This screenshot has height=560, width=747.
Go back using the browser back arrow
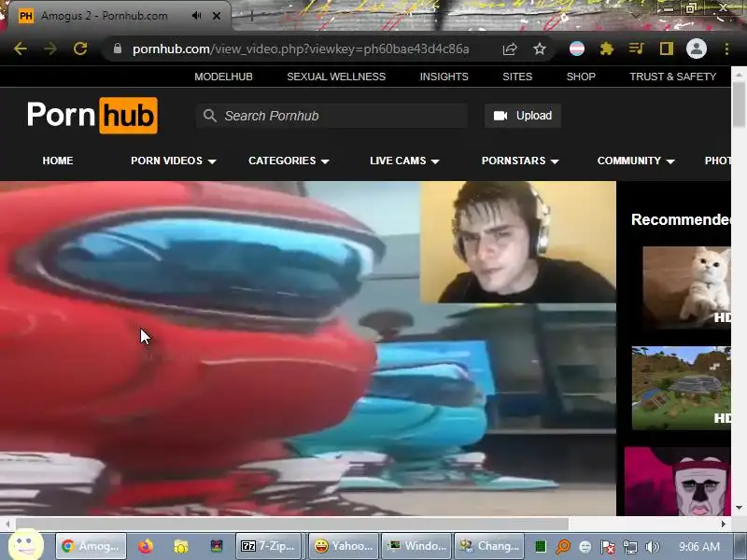point(20,49)
